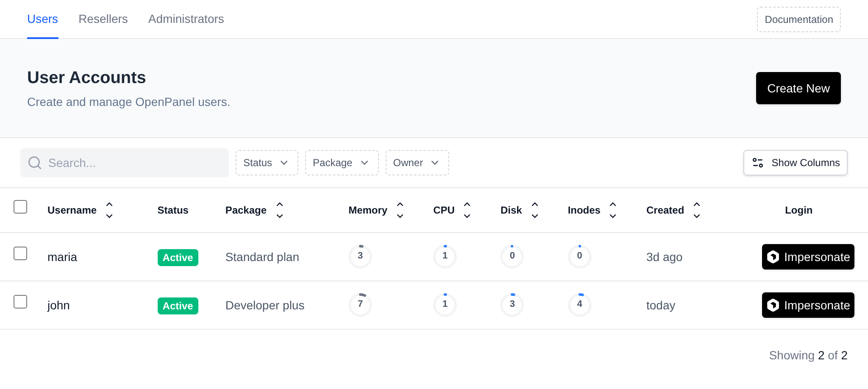Sort by Created using its arrows icon
The height and width of the screenshot is (389, 868).
point(697,210)
